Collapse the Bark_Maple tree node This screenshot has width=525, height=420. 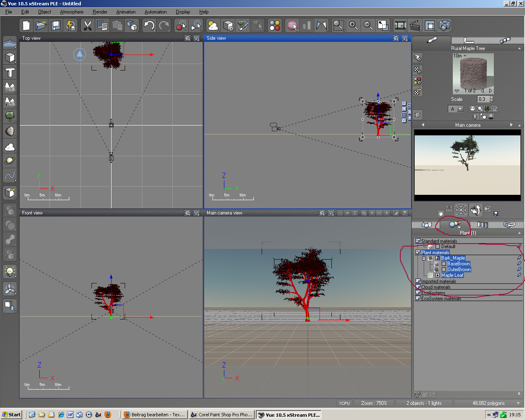(x=424, y=258)
